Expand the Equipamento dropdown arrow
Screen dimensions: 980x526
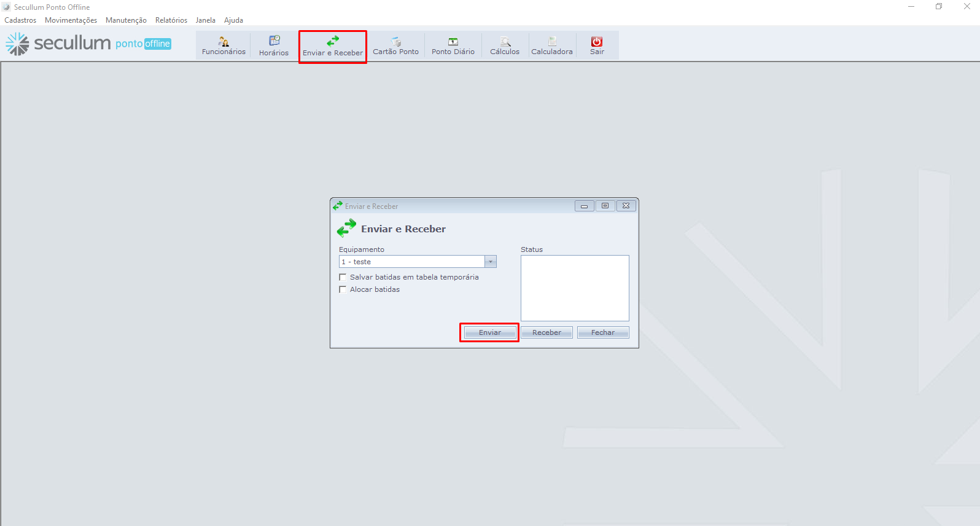tap(491, 262)
